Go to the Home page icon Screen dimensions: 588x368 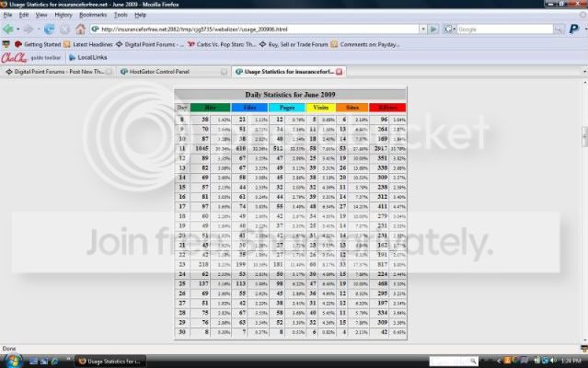80,29
